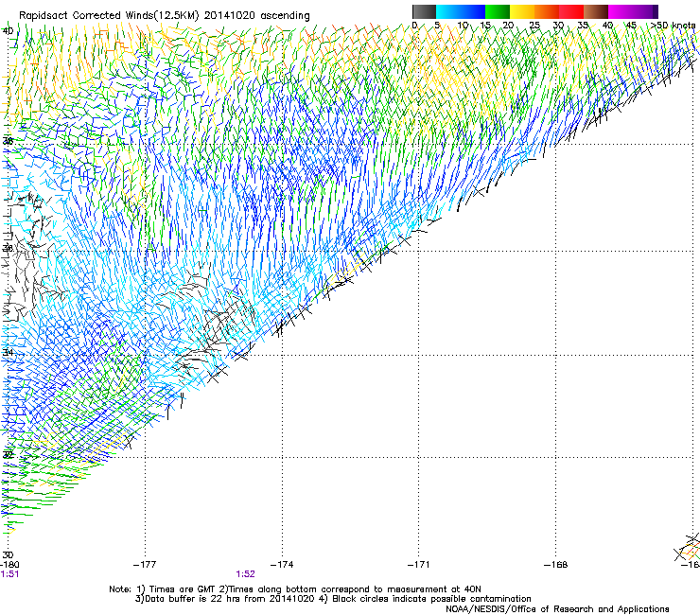Click the '10' legend scale label
Image resolution: width=700 pixels, height=615 pixels.
tap(463, 26)
